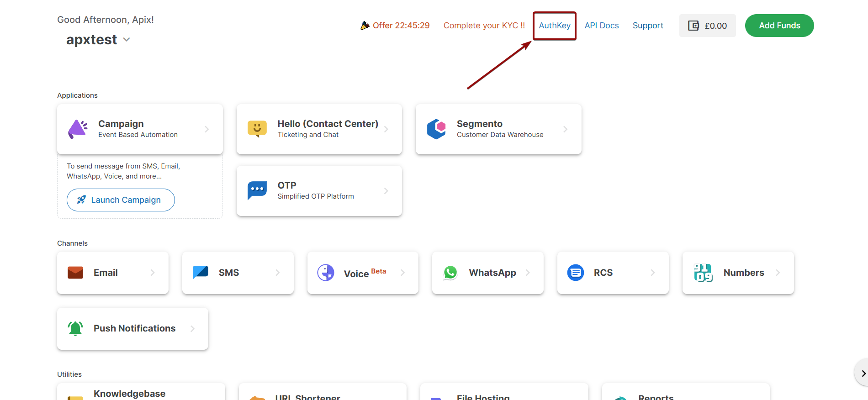Select the Segmento card title

pyautogui.click(x=480, y=124)
